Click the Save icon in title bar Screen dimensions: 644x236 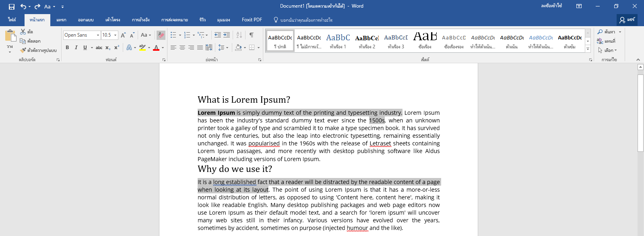(12, 6)
